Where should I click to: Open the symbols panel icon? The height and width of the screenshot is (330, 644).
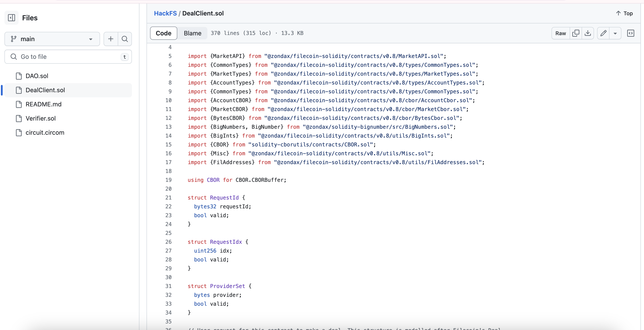631,33
